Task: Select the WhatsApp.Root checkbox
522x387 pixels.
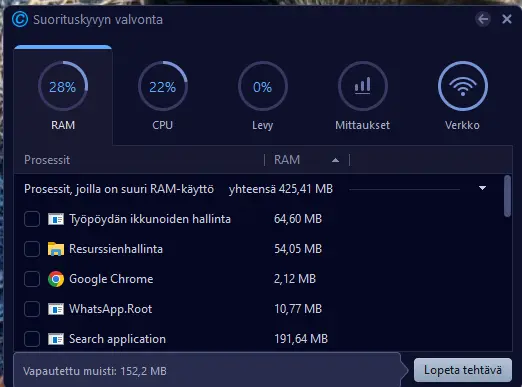Action: click(32, 309)
